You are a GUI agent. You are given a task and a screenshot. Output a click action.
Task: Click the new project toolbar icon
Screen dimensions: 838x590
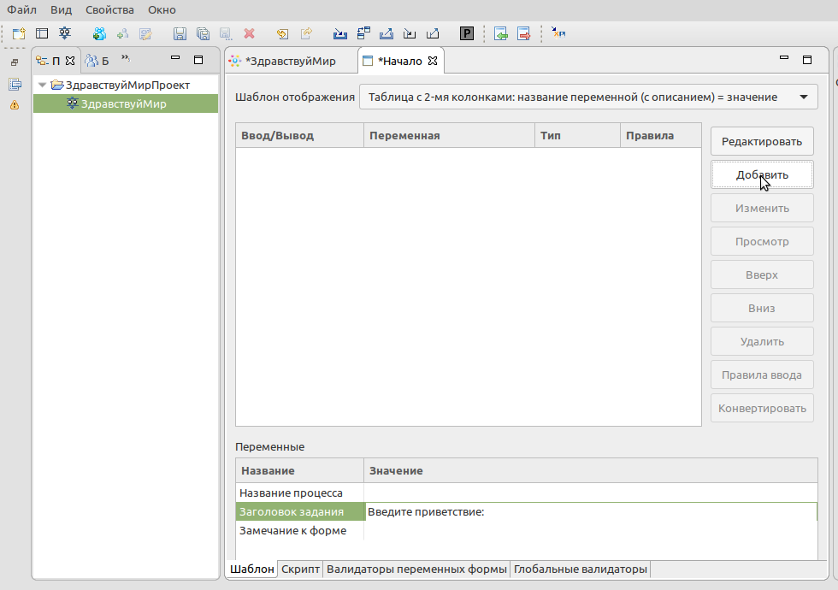19,34
